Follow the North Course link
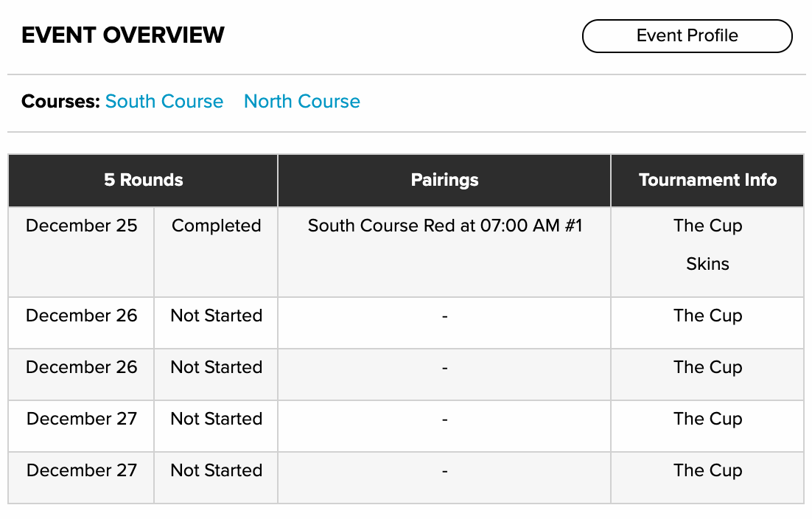 302,101
